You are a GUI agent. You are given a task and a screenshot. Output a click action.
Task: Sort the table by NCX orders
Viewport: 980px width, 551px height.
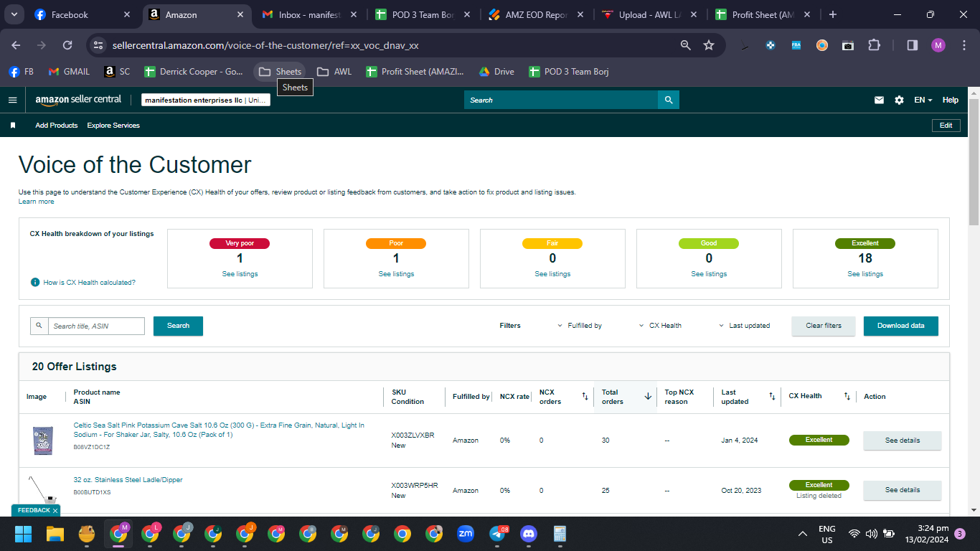[x=585, y=396]
